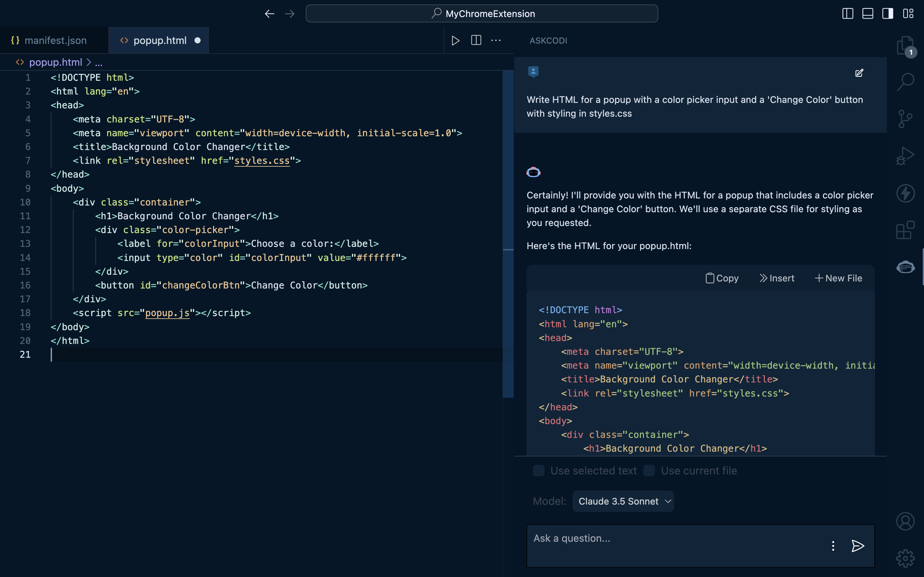Toggle 'Use selected text' checkbox in AI panel

click(539, 471)
